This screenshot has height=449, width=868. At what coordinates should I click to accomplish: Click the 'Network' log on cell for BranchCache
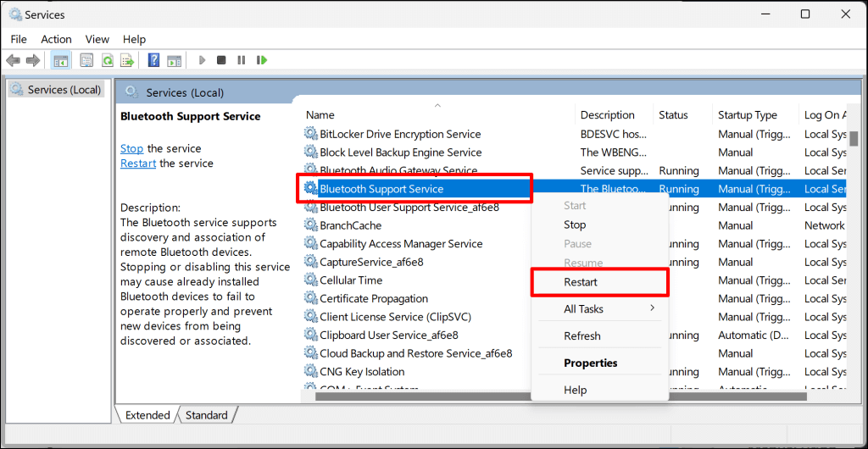click(824, 225)
